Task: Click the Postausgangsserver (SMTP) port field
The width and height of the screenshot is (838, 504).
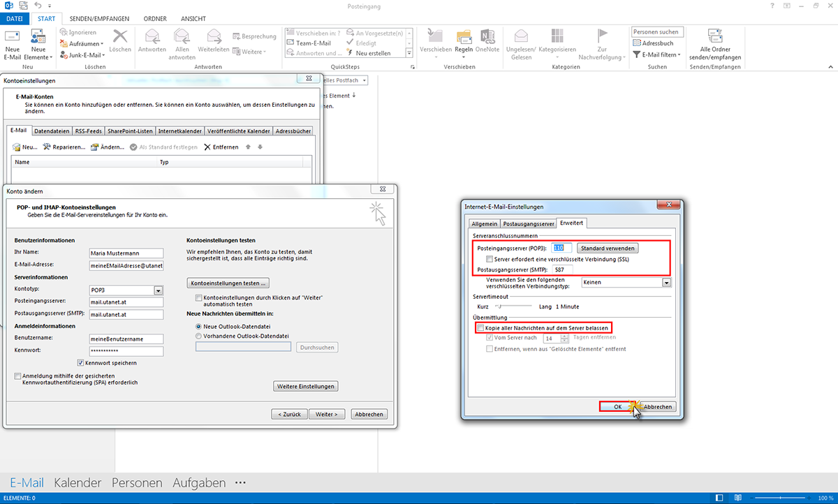Action: click(562, 269)
